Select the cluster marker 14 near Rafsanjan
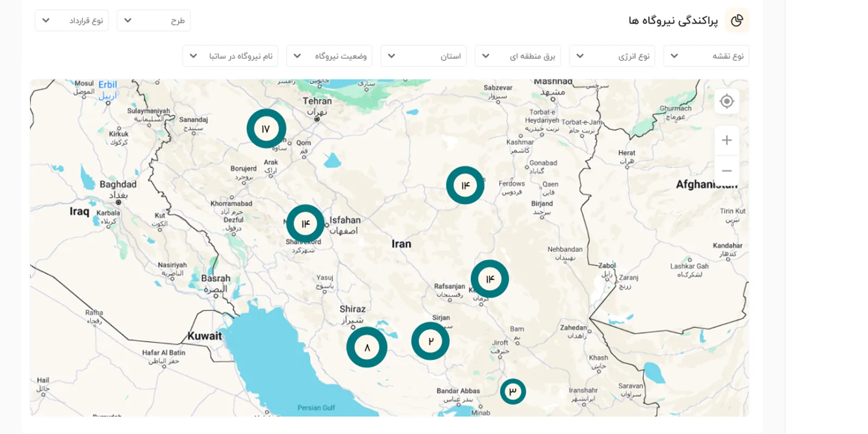 (x=490, y=279)
